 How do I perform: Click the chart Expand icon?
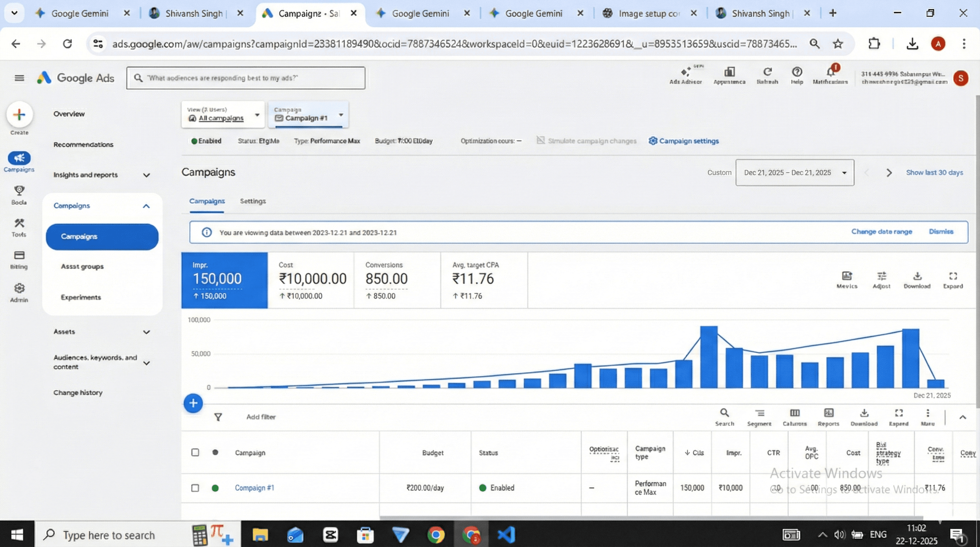(x=953, y=276)
